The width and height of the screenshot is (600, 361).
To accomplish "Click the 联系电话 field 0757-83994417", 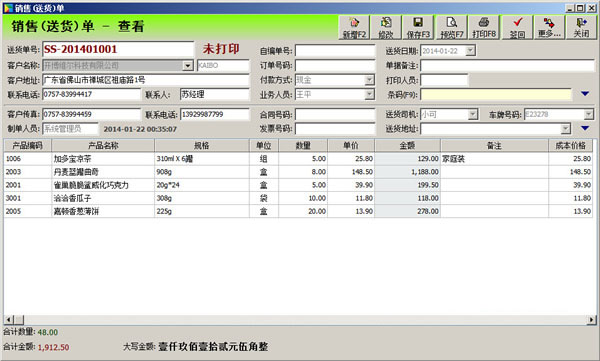I will 91,94.
